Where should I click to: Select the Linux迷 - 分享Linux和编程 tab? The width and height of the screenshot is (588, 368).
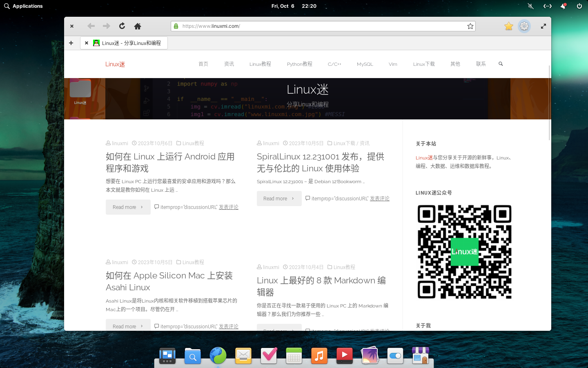[124, 43]
